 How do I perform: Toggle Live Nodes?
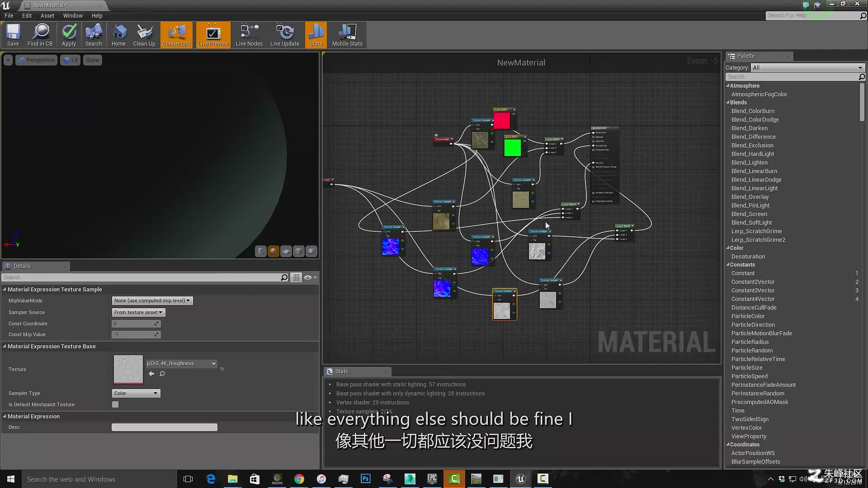tap(249, 35)
